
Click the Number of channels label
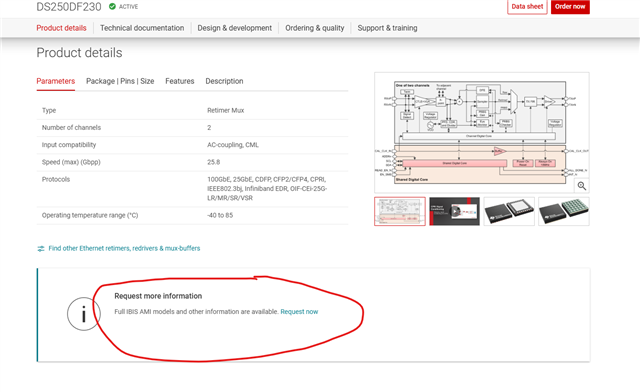click(x=71, y=127)
